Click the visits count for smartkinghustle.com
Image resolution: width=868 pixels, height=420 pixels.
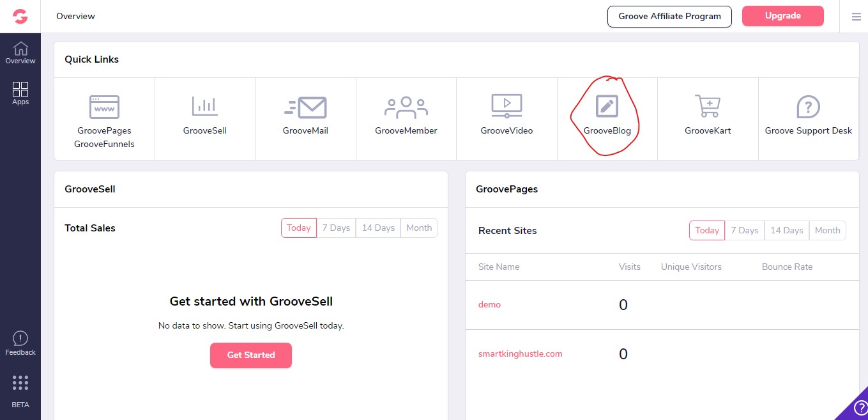(x=623, y=354)
